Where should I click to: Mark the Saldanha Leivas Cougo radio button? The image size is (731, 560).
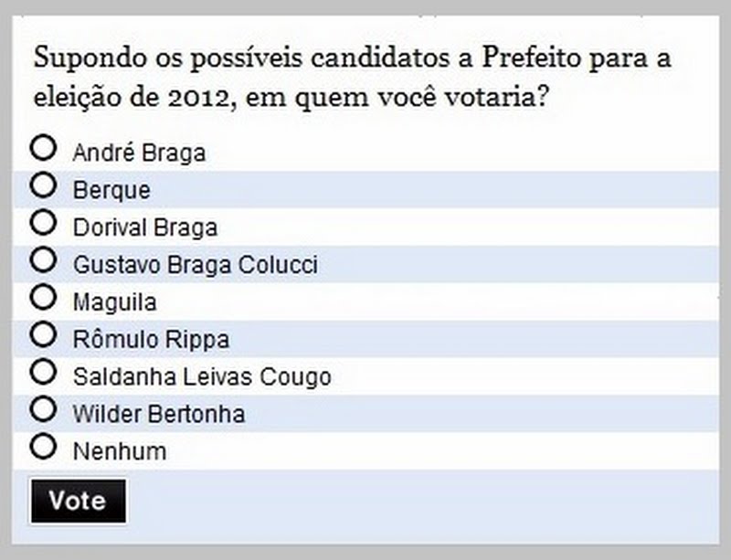[43, 372]
